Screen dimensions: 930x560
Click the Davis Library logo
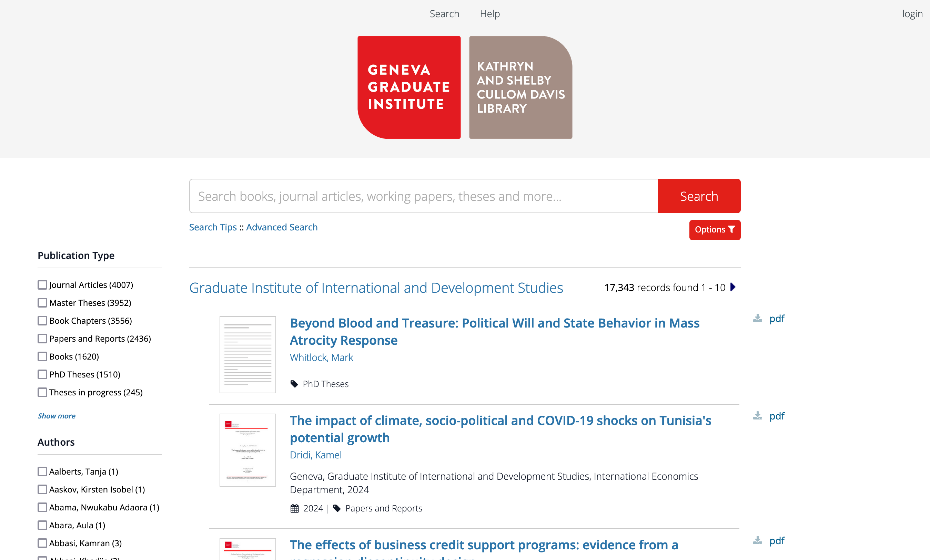[x=520, y=87]
